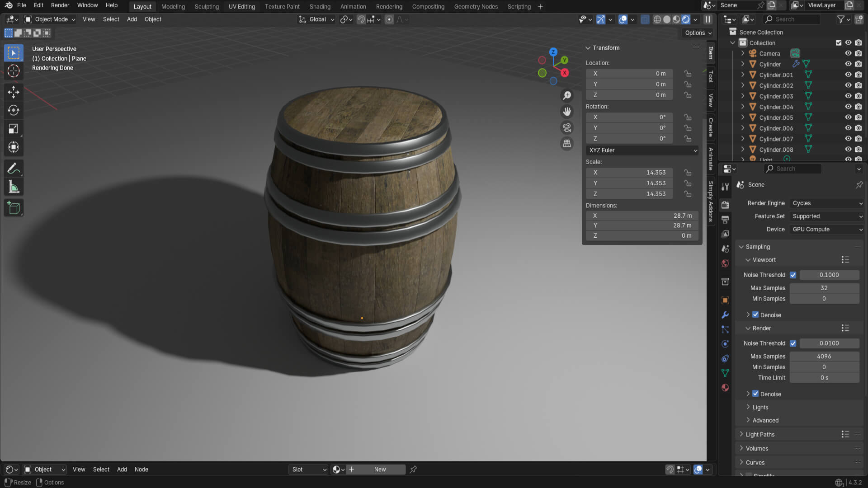Switch to the Shading workspace tab

pos(320,6)
